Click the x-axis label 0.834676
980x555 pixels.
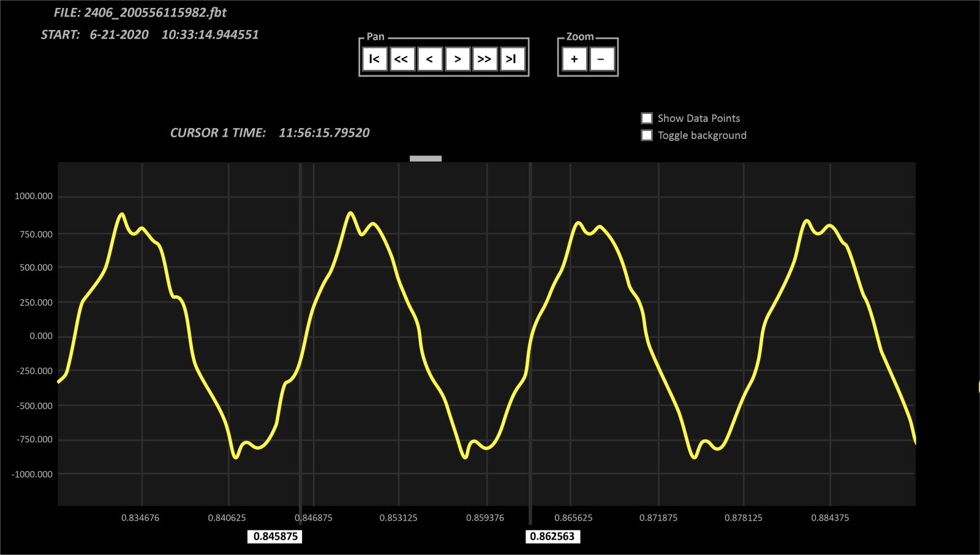140,518
